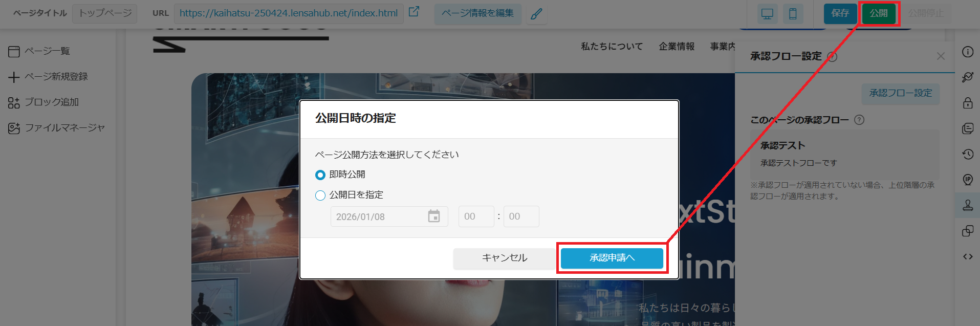
Task: Open the code brackets icon
Action: click(967, 256)
